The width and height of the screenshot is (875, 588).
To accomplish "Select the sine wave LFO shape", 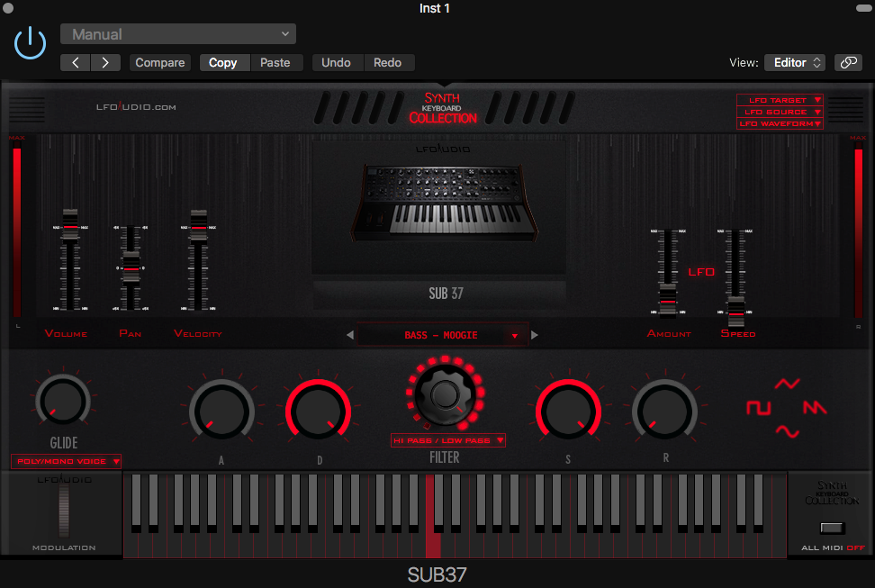I will [x=788, y=430].
